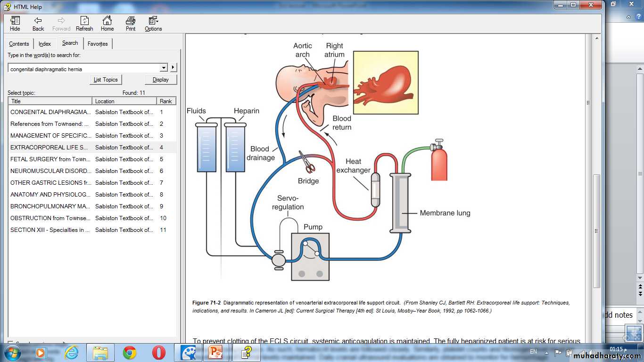The image size is (644, 362).
Task: Expand the search words dropdown arrow
Action: click(x=163, y=68)
